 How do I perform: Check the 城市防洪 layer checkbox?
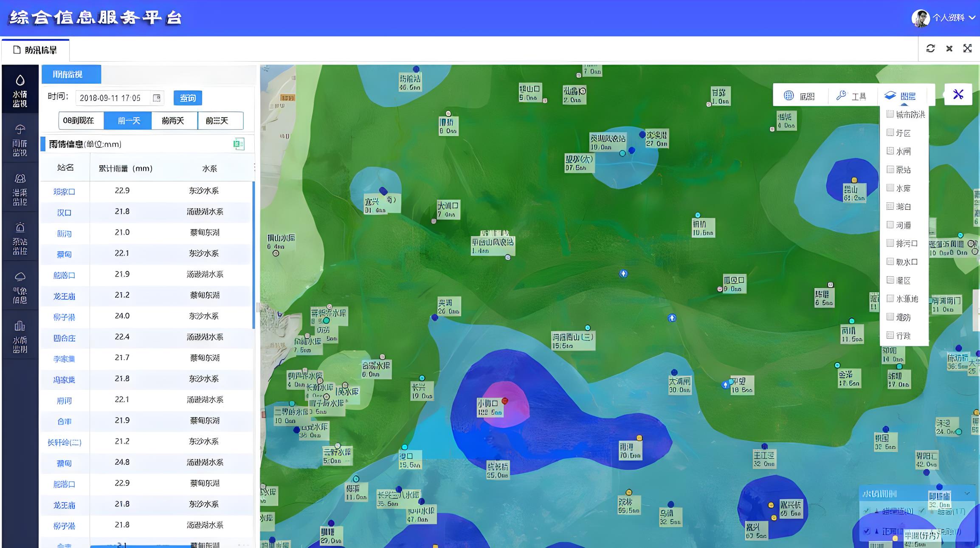(x=890, y=114)
